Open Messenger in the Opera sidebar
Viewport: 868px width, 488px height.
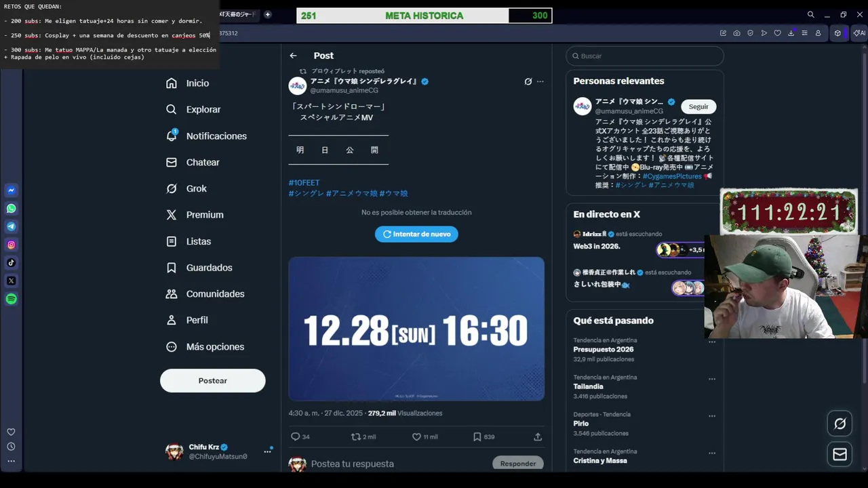12,190
